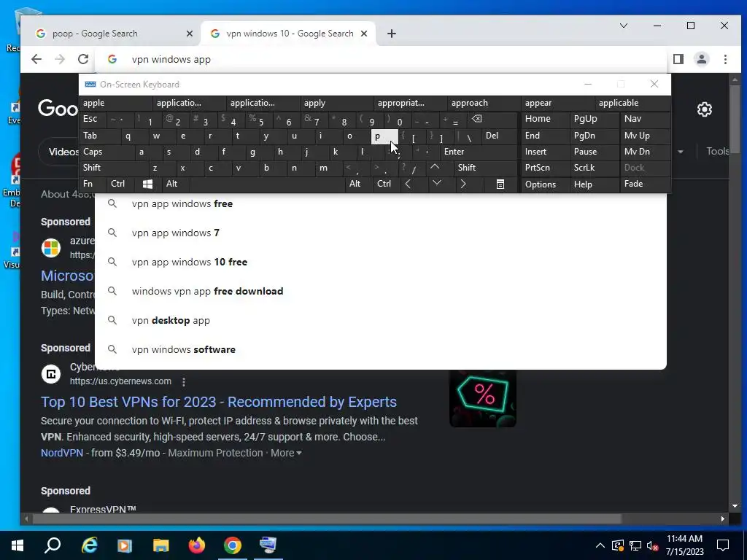Tap Backspace key on On-Screen Keyboard
The height and width of the screenshot is (560, 747).
click(x=477, y=119)
